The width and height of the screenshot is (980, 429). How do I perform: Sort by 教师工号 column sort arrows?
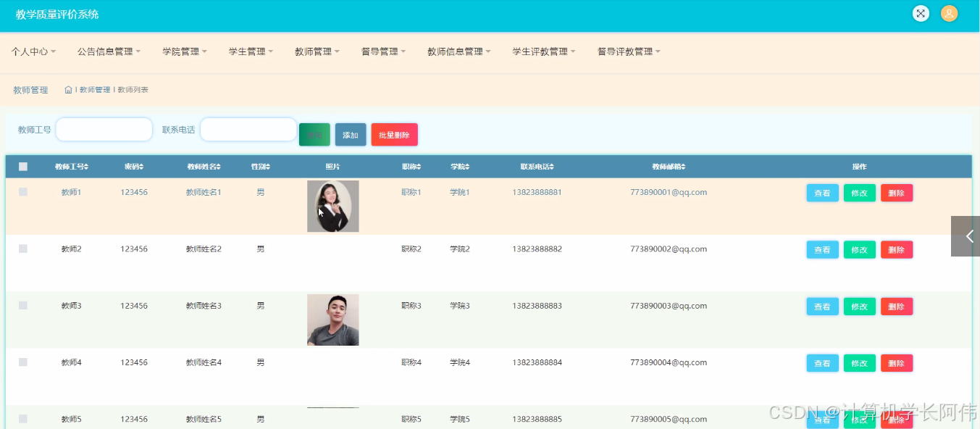86,167
